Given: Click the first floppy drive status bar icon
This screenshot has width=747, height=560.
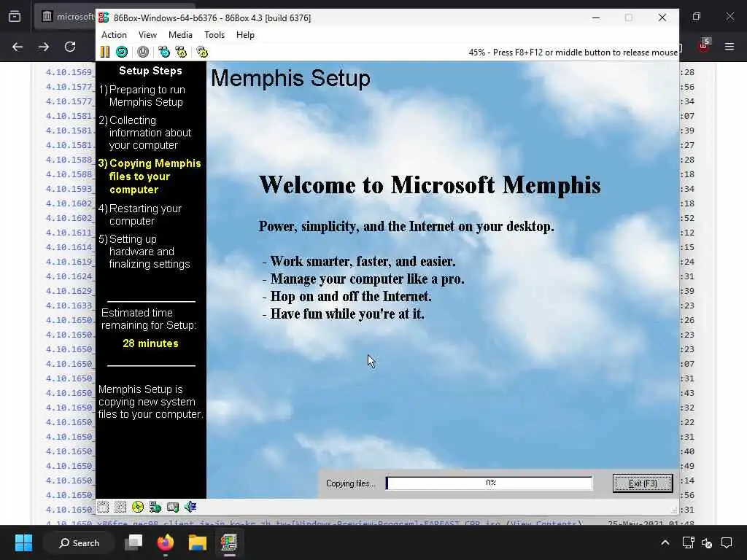Looking at the screenshot, I should tap(104, 507).
